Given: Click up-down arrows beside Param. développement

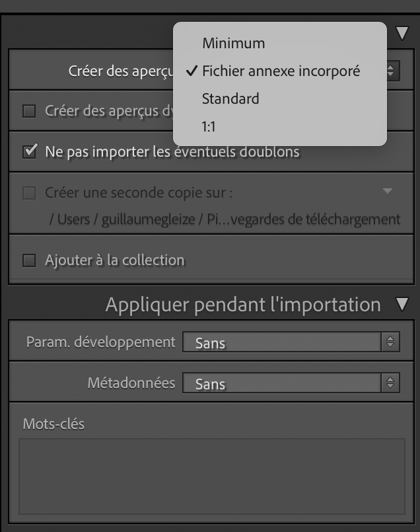Looking at the screenshot, I should (390, 342).
